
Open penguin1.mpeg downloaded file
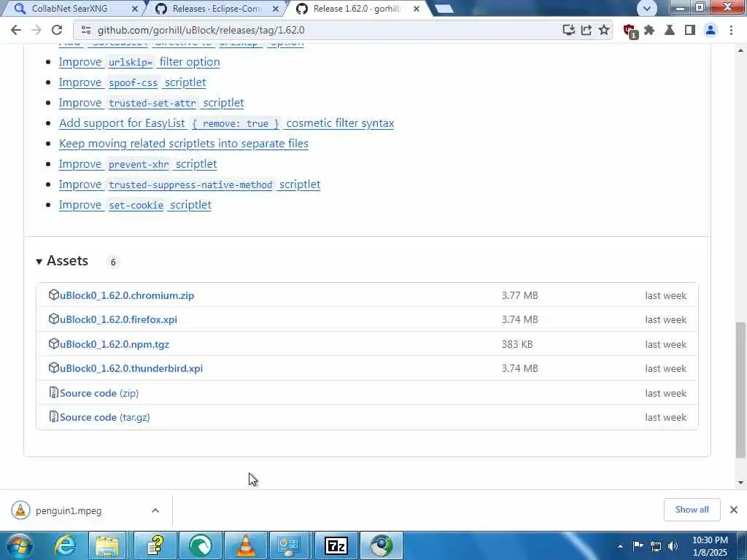(69, 511)
